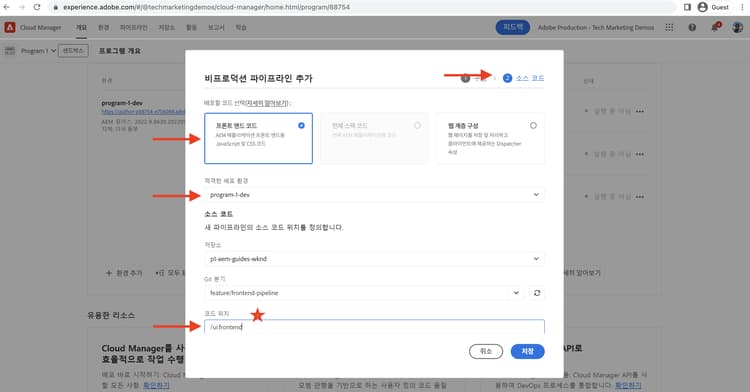The width and height of the screenshot is (750, 392).
Task: Click the link in the API resource card
Action: tap(628, 385)
